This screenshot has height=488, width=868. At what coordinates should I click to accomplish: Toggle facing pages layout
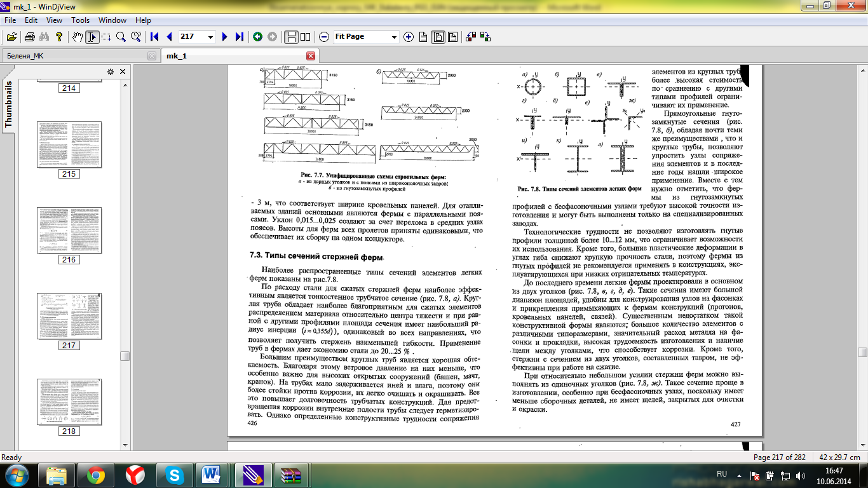coord(306,37)
